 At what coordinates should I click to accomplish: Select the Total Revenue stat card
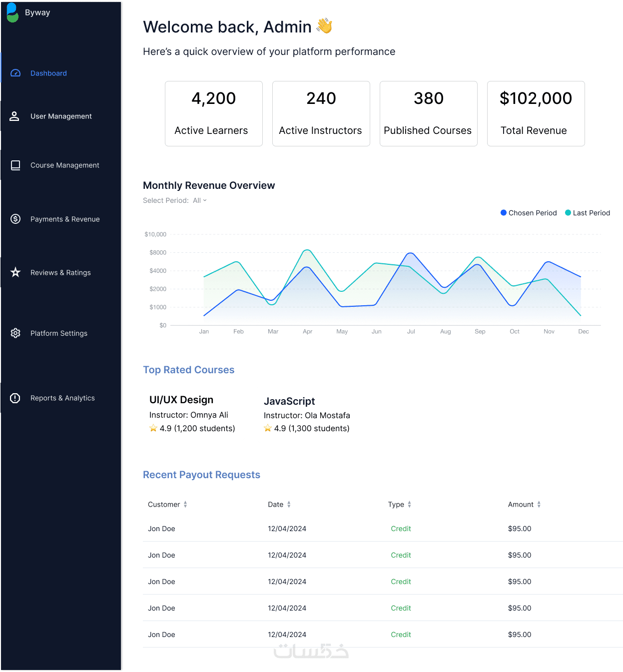(x=536, y=114)
